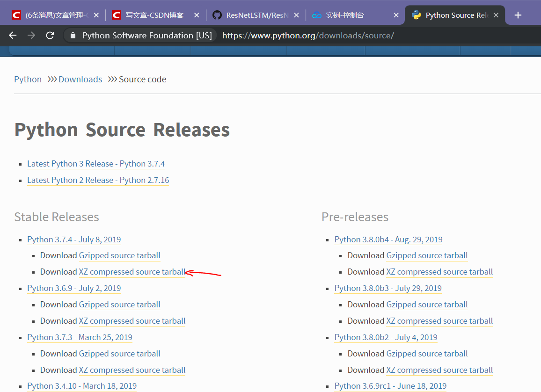The width and height of the screenshot is (541, 392).
Task: Download Gzipped source tarball for Python 3.7.4
Action: (x=119, y=255)
